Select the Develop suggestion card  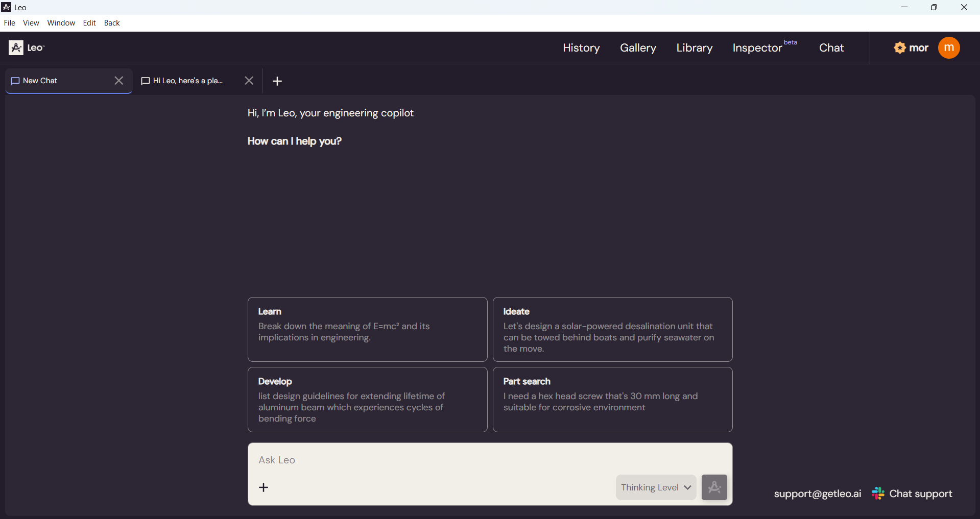[367, 400]
